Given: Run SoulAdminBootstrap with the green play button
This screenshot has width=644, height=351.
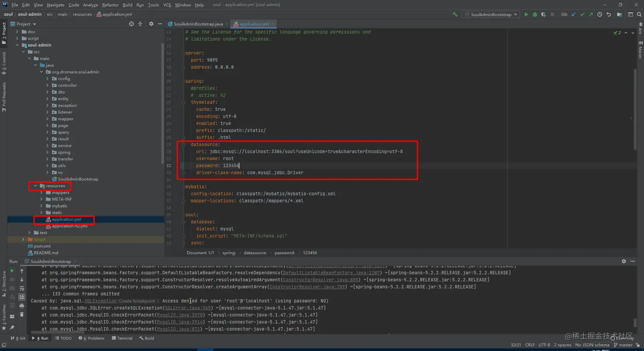Looking at the screenshot, I should (x=526, y=14).
